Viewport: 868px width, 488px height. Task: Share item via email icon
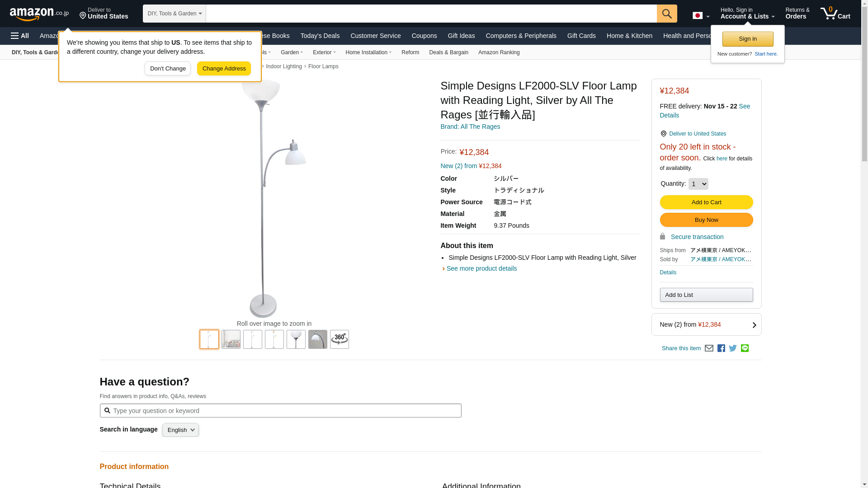(x=709, y=348)
